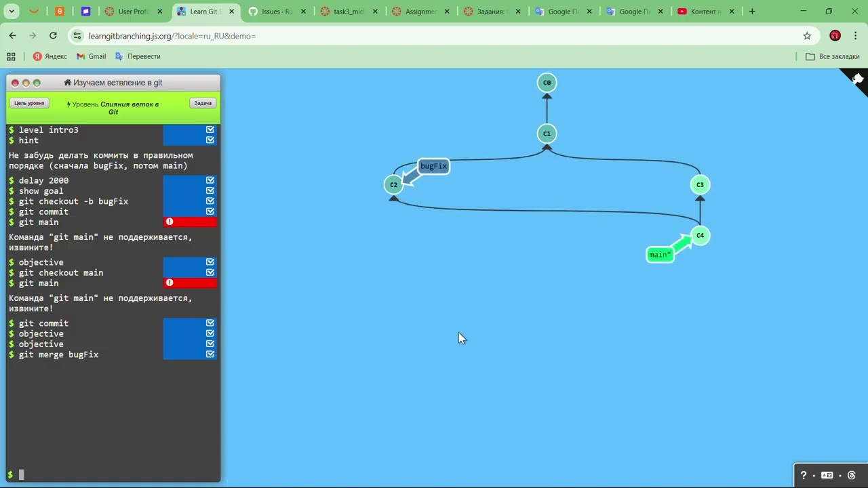This screenshot has width=868, height=488.
Task: Click the green expand dot on terminal window
Action: click(x=37, y=83)
